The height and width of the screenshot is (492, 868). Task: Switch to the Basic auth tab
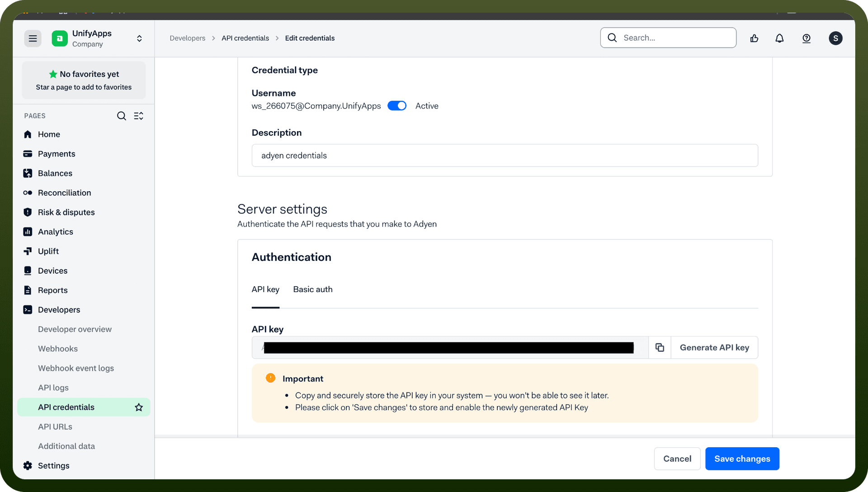(x=312, y=289)
